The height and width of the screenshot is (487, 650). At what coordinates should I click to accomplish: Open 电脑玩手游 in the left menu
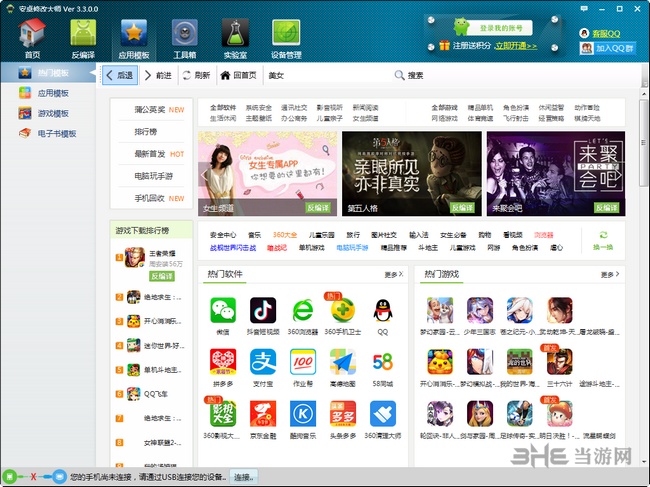[152, 176]
